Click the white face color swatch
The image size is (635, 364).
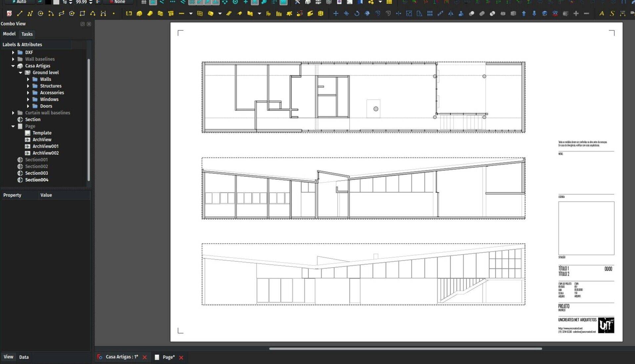tap(56, 2)
